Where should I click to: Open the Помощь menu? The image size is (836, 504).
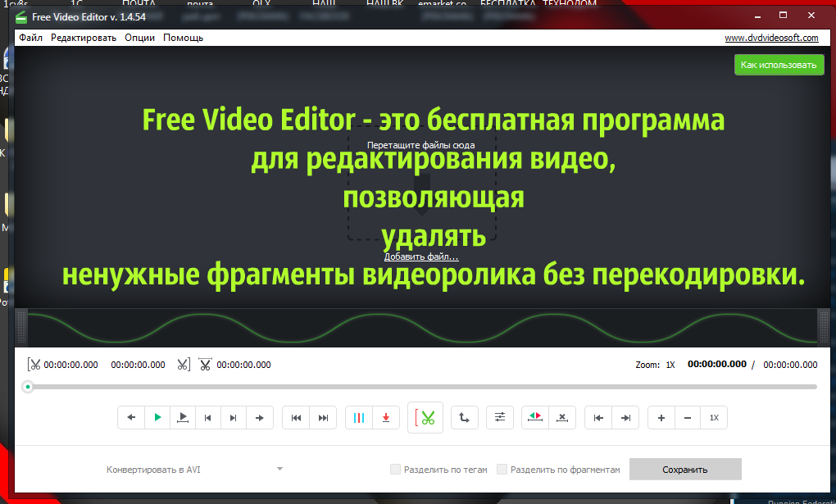[x=183, y=38]
